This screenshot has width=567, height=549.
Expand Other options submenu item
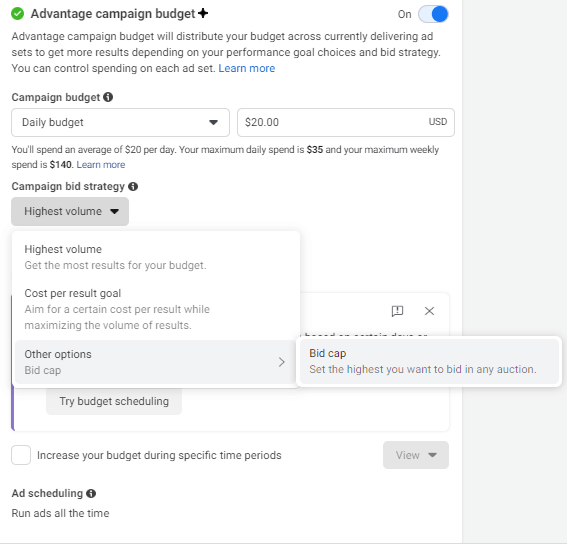click(x=156, y=362)
